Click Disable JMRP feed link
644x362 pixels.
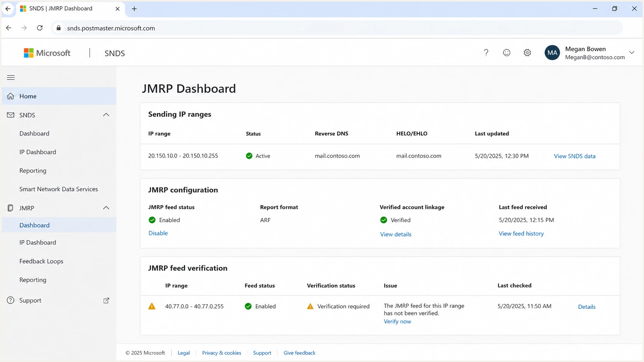[x=158, y=233]
